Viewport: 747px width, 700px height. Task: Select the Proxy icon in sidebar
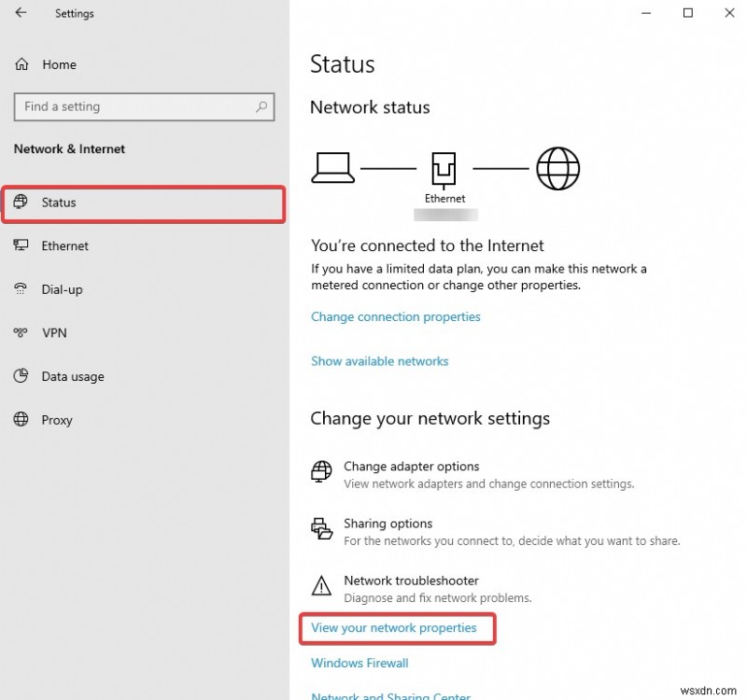point(21,420)
